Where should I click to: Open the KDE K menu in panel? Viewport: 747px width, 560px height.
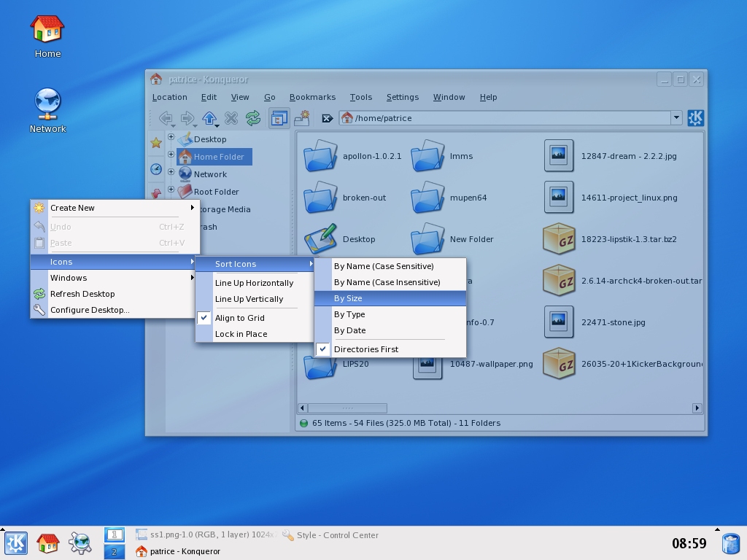point(16,542)
